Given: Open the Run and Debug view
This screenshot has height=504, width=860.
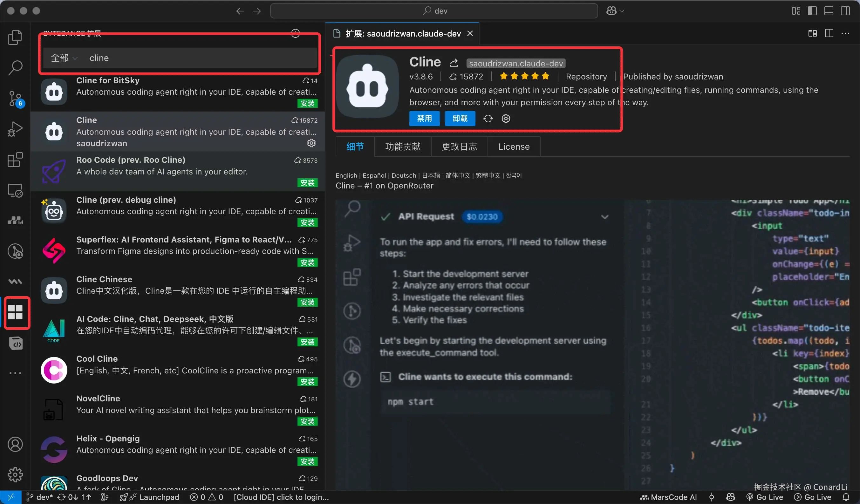Looking at the screenshot, I should pos(15,129).
